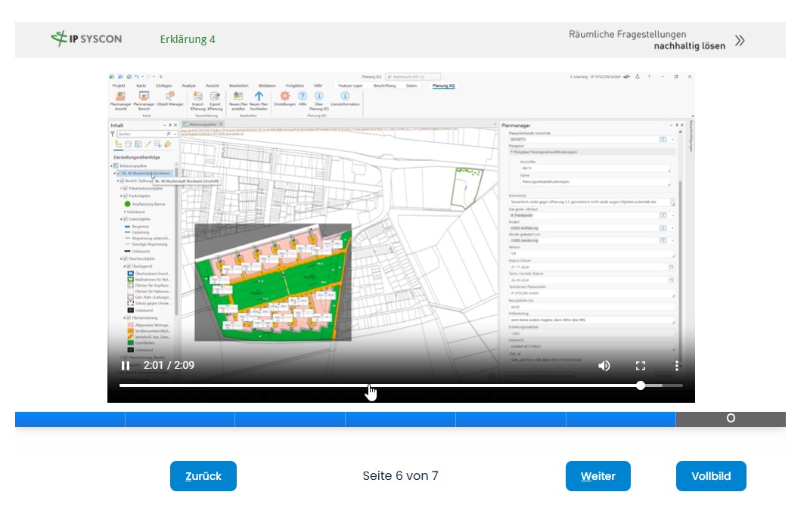Click the Export XPlanung icon
The height and width of the screenshot is (532, 807).
215,97
